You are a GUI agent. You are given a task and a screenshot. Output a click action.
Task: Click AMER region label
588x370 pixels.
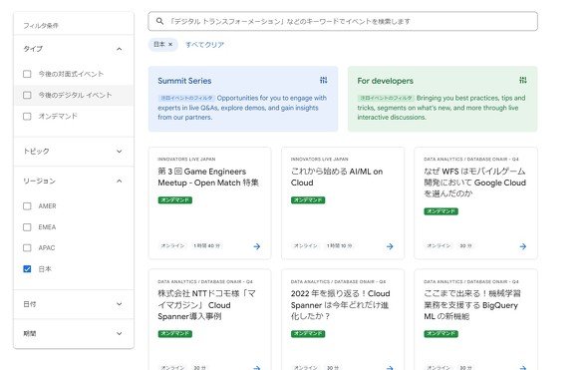pyautogui.click(x=47, y=206)
